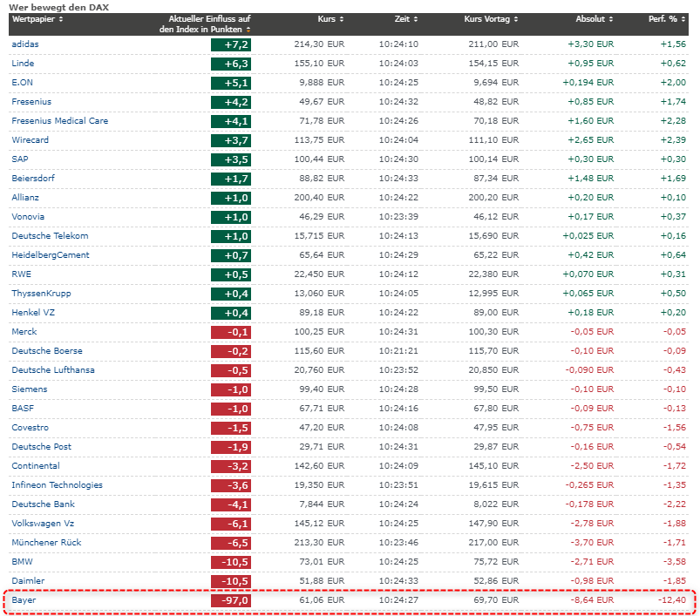Click sort arrows next to Kurs header
Viewport: 700px width, 616px height.
point(341,19)
